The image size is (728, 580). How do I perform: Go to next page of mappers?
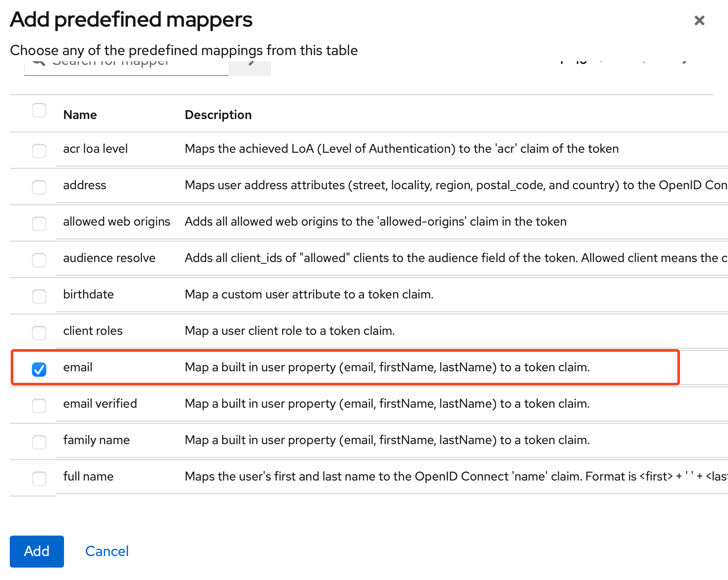click(x=684, y=63)
